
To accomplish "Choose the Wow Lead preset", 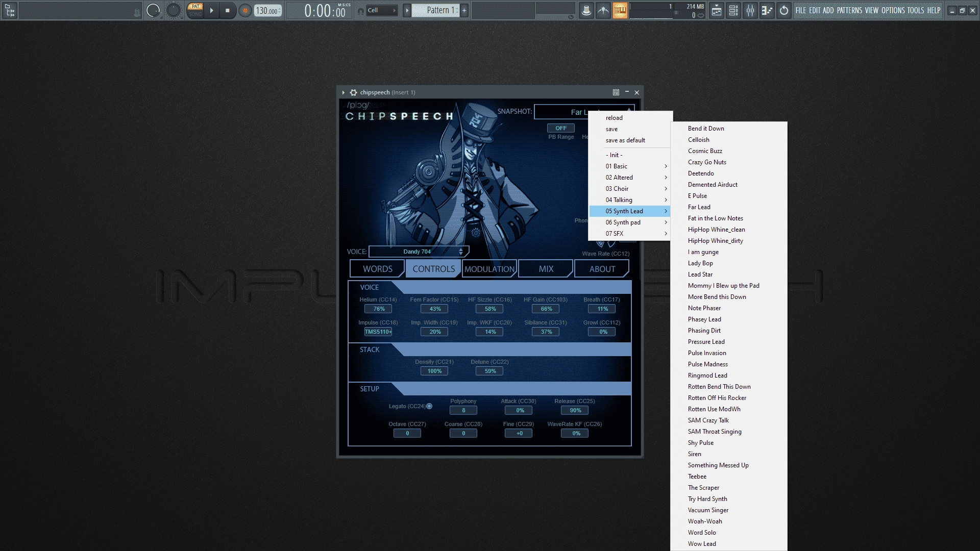I will 729,544.
